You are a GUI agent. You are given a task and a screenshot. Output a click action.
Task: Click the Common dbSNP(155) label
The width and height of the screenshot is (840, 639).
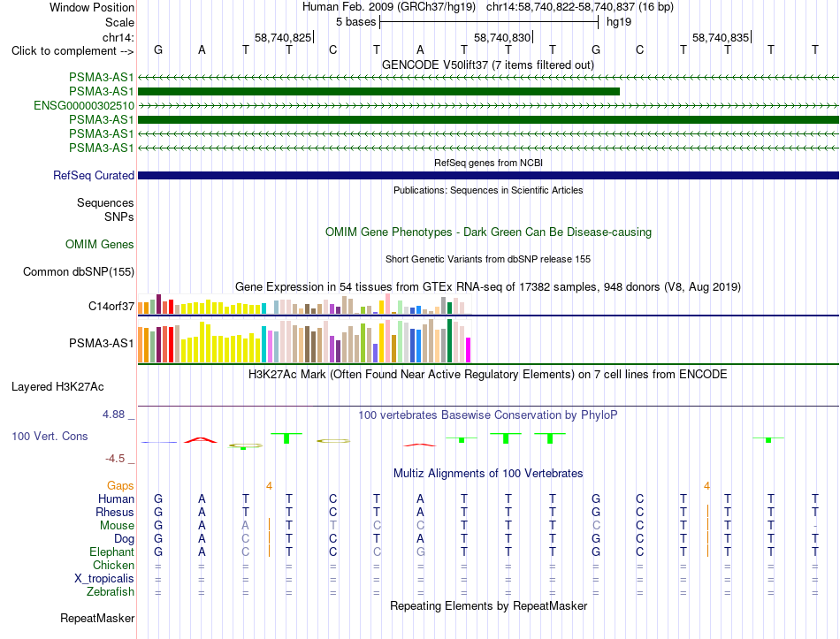[x=78, y=271]
